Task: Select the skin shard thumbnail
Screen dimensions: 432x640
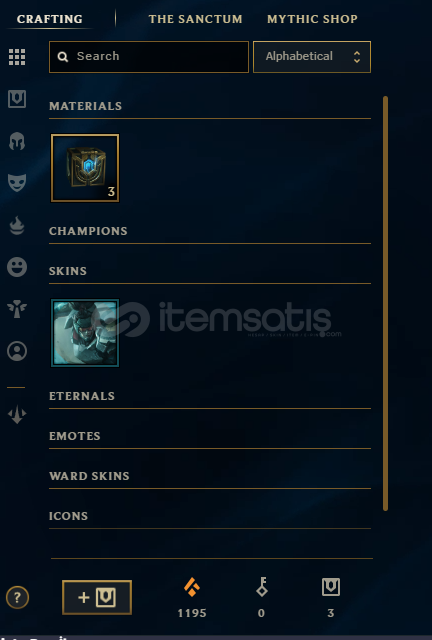Action: [85, 333]
